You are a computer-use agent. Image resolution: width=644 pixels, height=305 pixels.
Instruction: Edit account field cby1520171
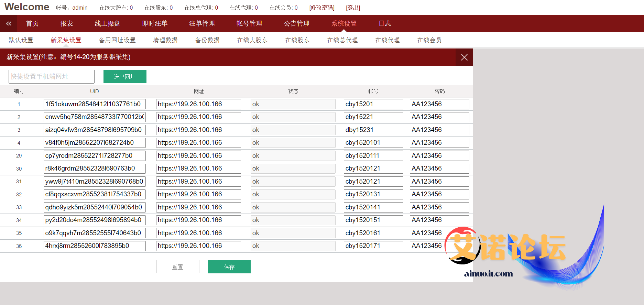(373, 246)
